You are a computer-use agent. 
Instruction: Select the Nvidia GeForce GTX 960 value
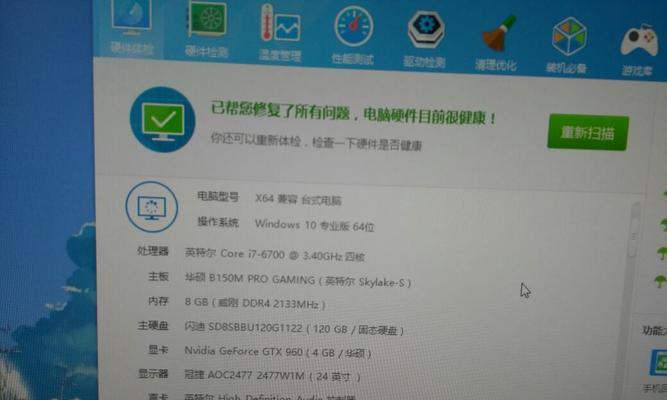(x=278, y=352)
